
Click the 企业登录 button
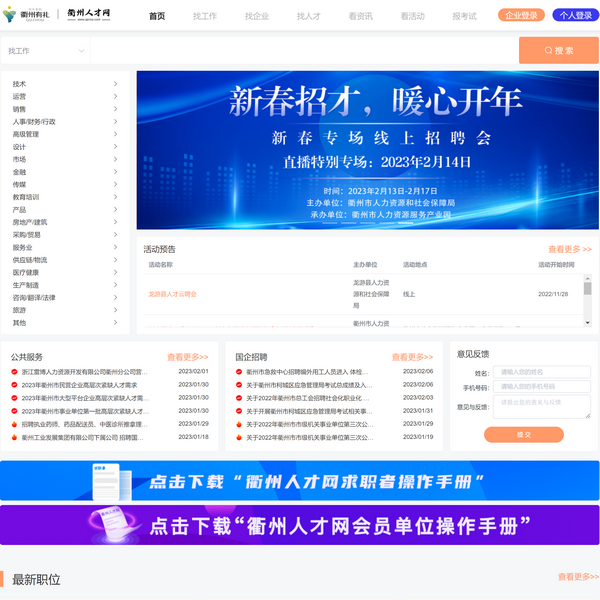[x=521, y=15]
